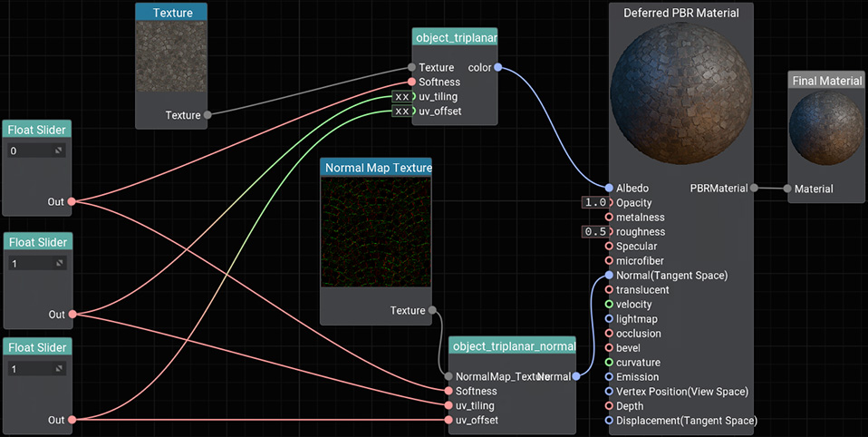The image size is (868, 437).
Task: Click the xx field beside uv_tiling on object_triplanar
Action: point(402,96)
